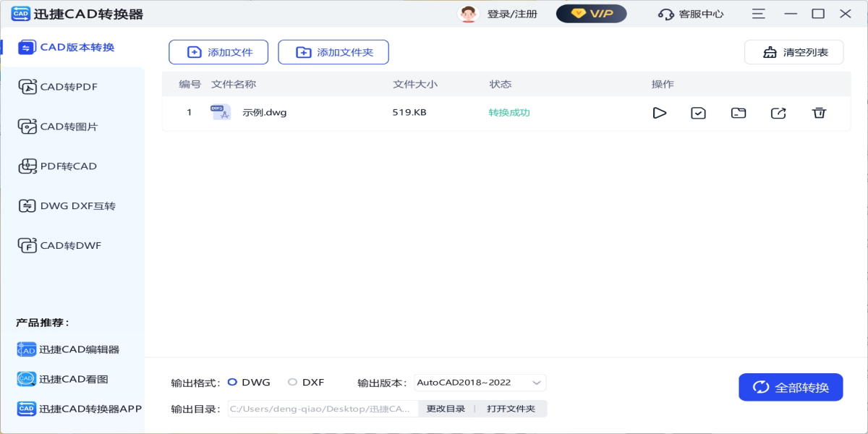The width and height of the screenshot is (868, 434).
Task: Switch to CAD转PDF tab
Action: tap(69, 87)
